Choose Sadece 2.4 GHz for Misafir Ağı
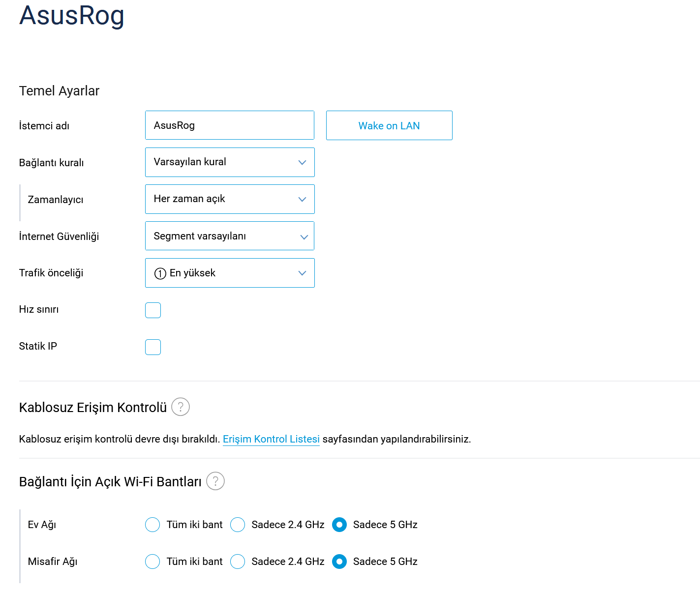This screenshot has height=592, width=700. pyautogui.click(x=238, y=562)
